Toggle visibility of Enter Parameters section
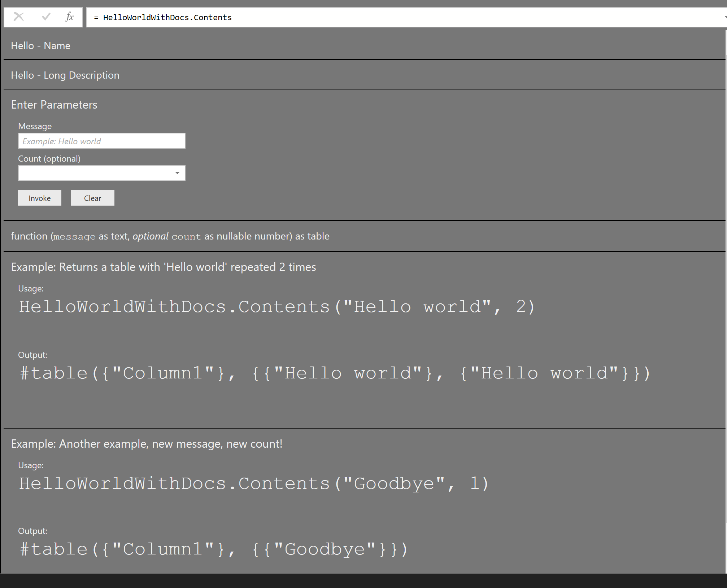This screenshot has height=588, width=727. [x=55, y=105]
